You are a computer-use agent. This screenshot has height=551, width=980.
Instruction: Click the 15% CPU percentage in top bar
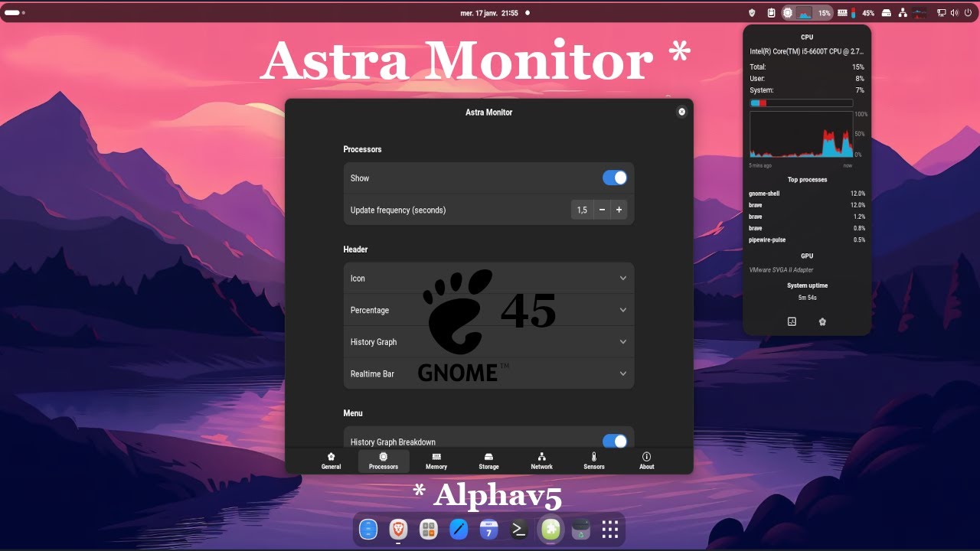(x=824, y=13)
